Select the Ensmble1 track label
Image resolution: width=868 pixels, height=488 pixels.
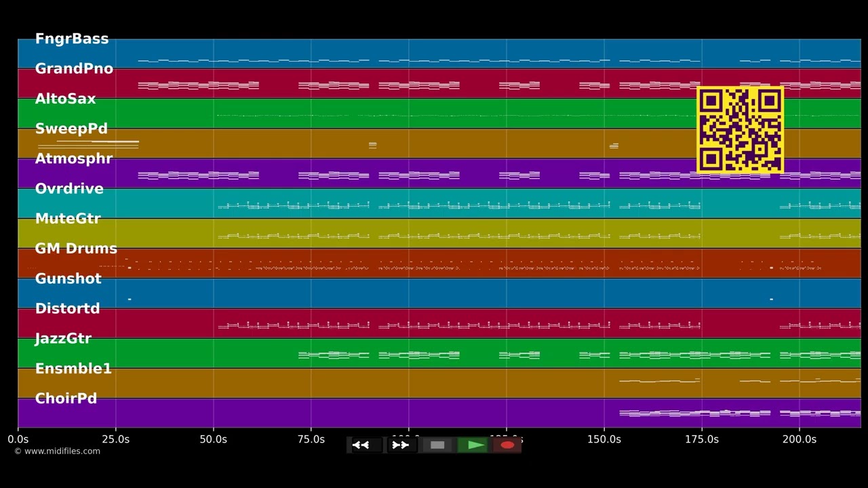73,369
